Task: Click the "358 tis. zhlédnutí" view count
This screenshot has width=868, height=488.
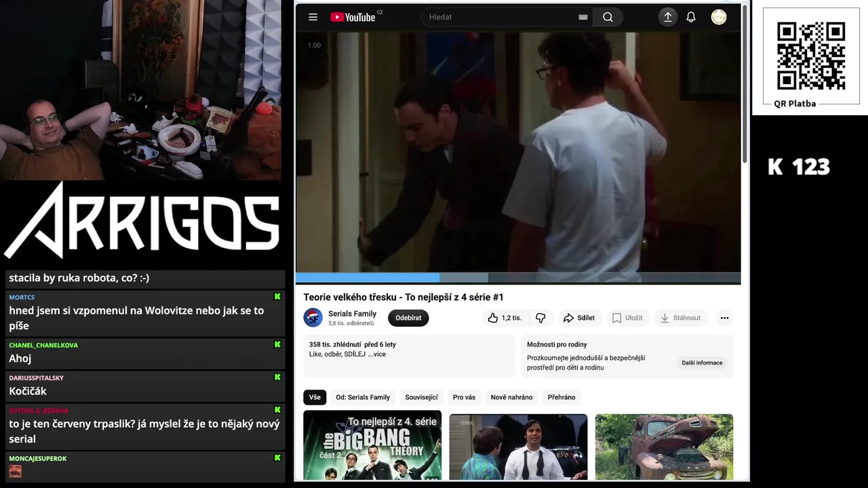Action: coord(334,344)
